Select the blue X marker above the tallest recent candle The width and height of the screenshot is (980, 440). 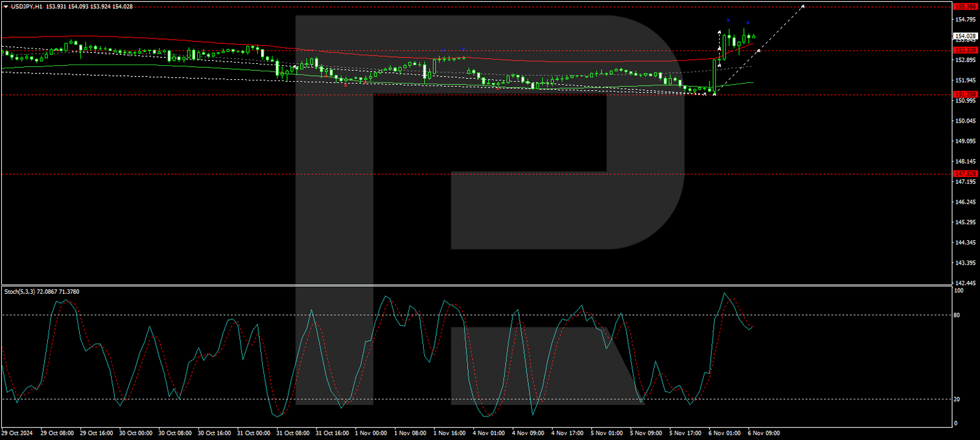(x=729, y=20)
